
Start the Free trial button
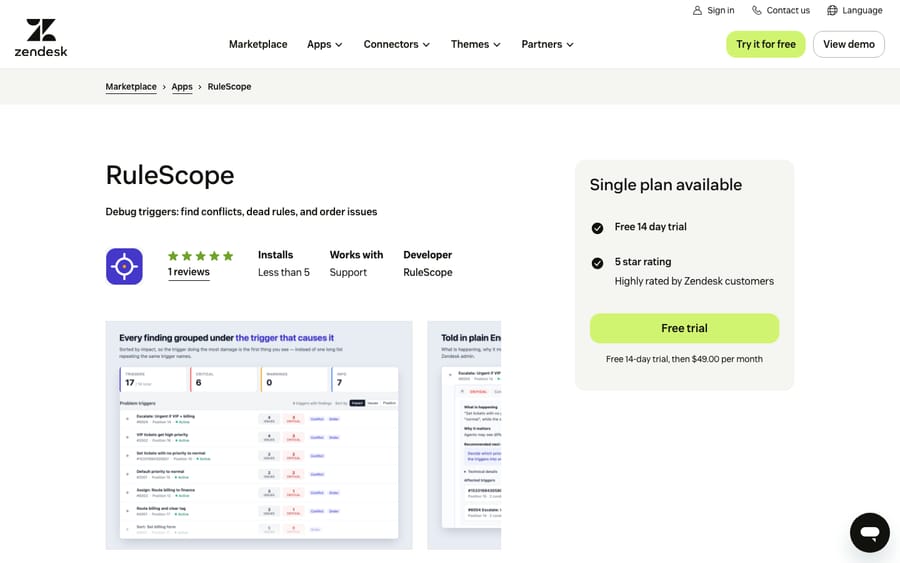pos(684,328)
